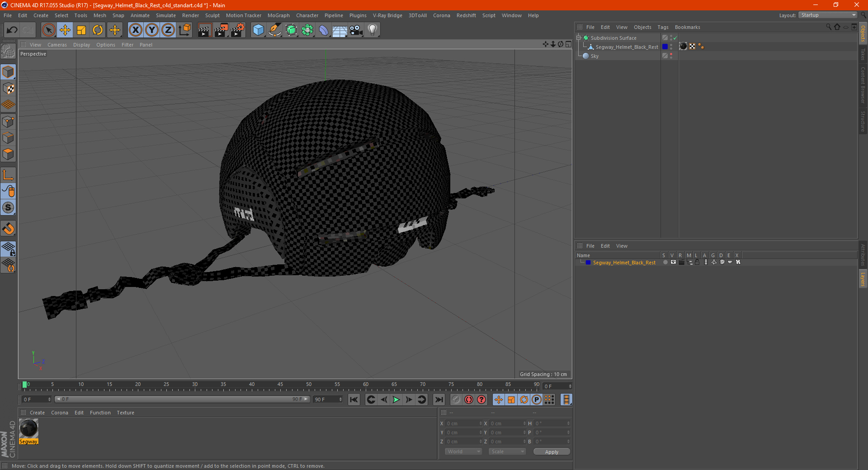Viewport: 868px width, 470px height.
Task: Go to start of animation
Action: tap(354, 399)
